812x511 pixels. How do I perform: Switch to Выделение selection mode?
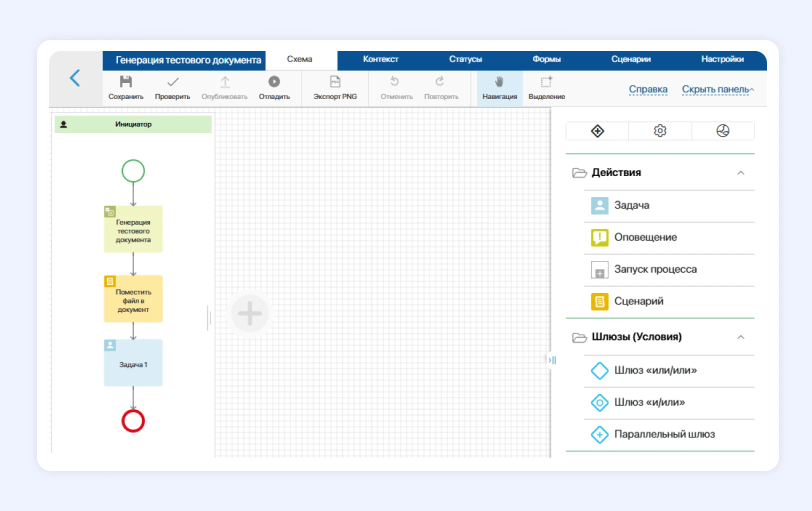point(546,87)
